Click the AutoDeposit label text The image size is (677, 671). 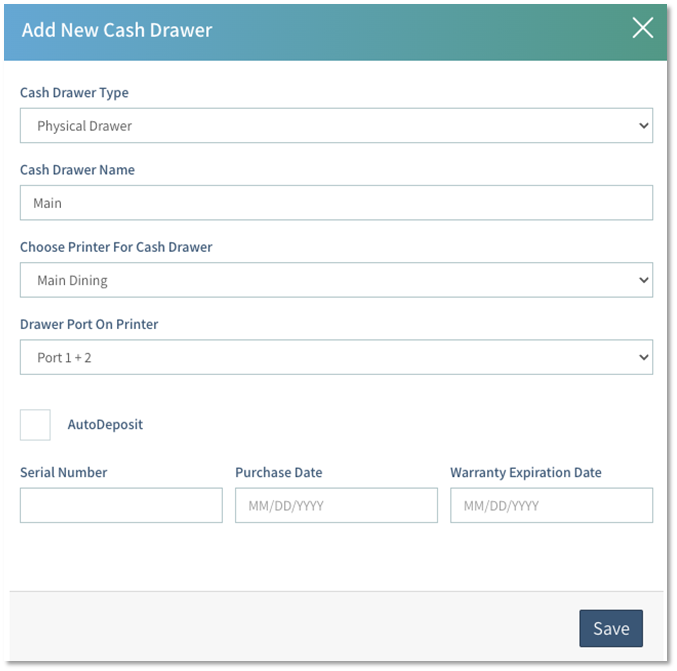[105, 424]
